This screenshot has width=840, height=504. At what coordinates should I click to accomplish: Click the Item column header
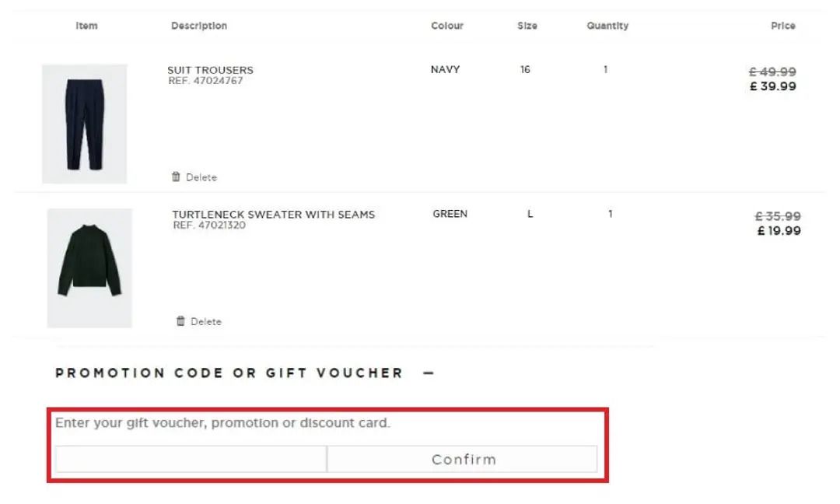pyautogui.click(x=86, y=25)
